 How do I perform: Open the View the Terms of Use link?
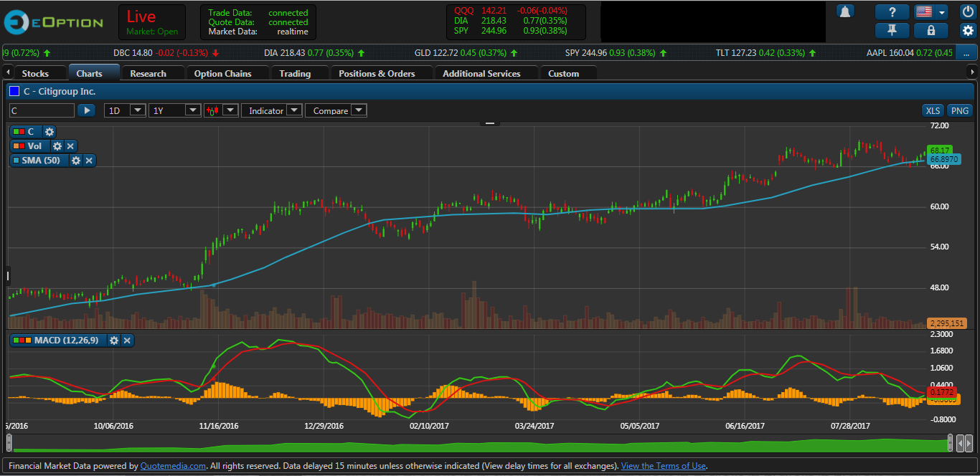pos(664,466)
